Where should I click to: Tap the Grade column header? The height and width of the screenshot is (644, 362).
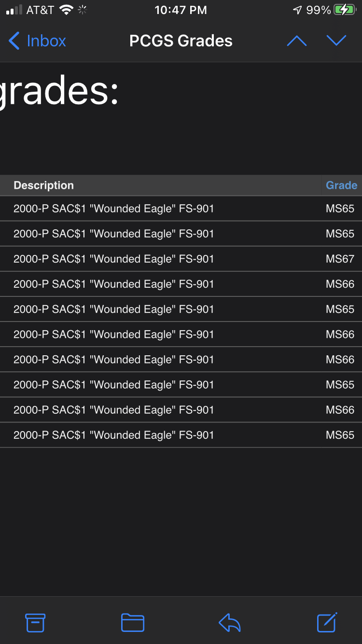(341, 185)
